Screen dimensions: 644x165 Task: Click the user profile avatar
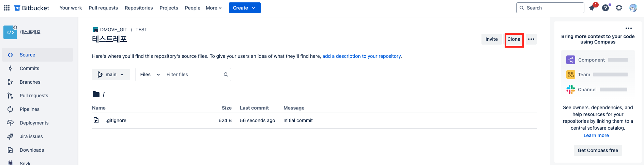pyautogui.click(x=633, y=8)
